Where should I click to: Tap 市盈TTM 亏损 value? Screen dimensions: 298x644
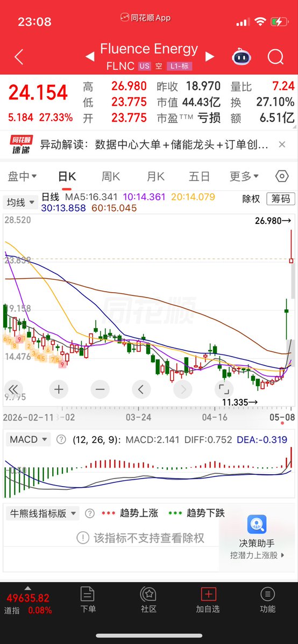(209, 118)
